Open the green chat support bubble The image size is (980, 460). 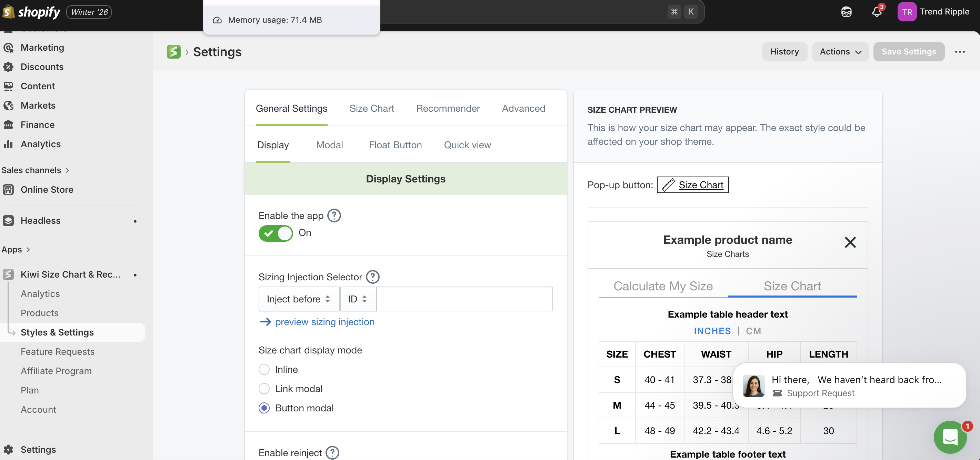point(950,437)
